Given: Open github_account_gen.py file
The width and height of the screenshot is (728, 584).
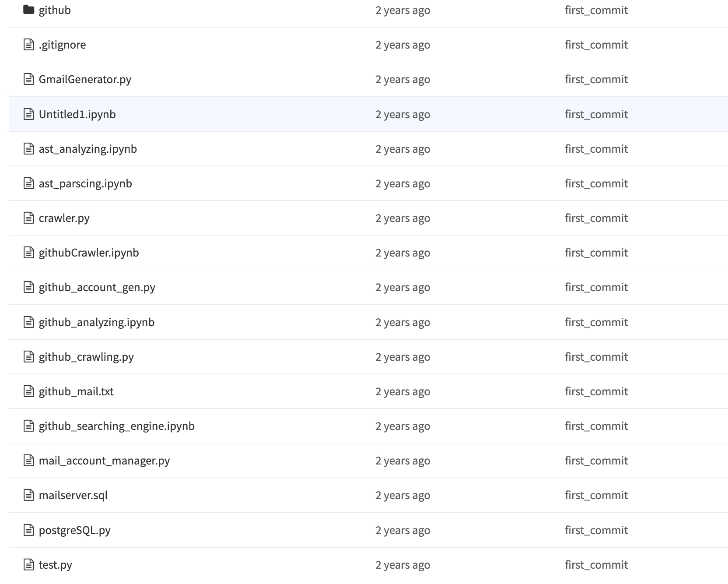Looking at the screenshot, I should click(x=97, y=287).
